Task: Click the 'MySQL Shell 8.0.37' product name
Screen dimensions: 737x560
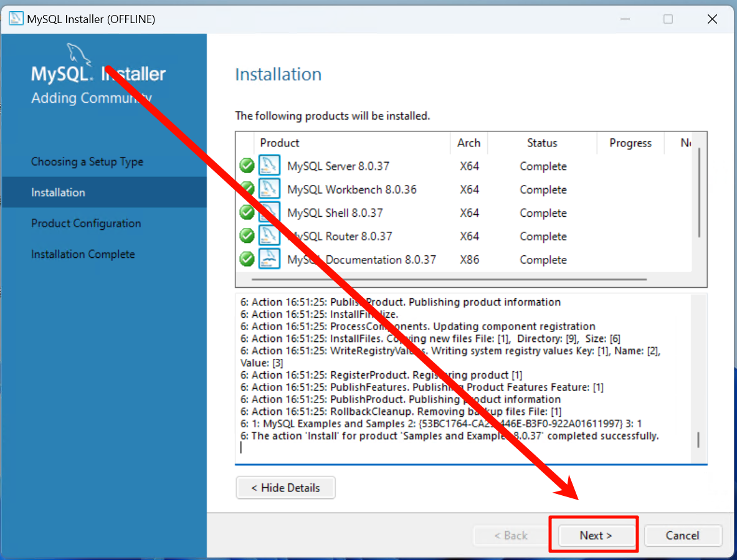Action: (x=335, y=213)
